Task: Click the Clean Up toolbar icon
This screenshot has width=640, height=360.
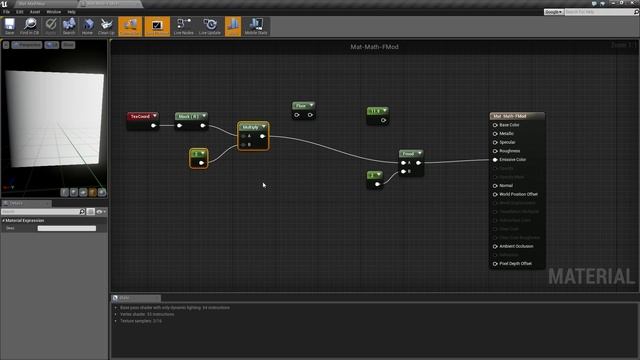Action: pos(106,26)
